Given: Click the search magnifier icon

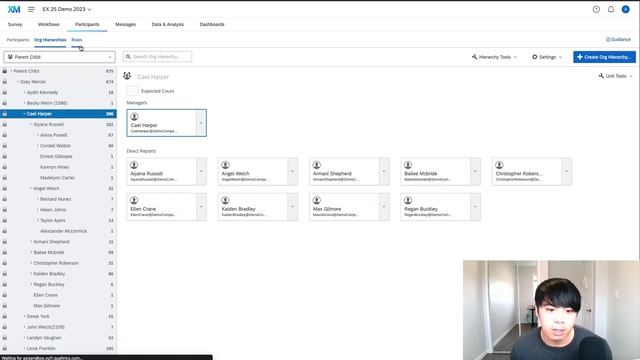Looking at the screenshot, I should (x=128, y=57).
